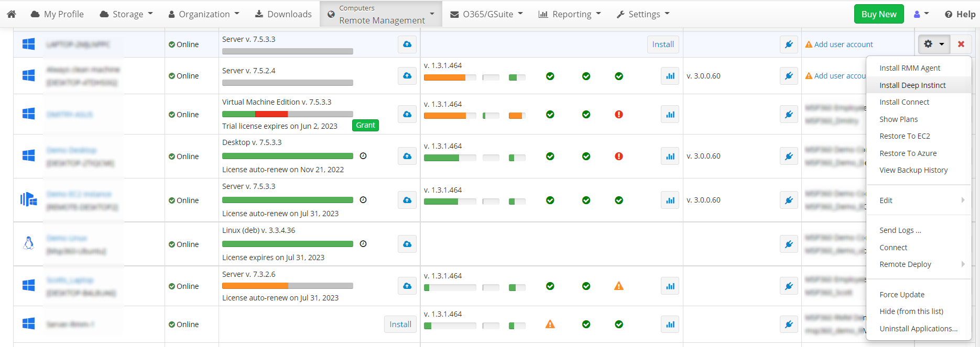Select Restore To EC2

click(905, 136)
